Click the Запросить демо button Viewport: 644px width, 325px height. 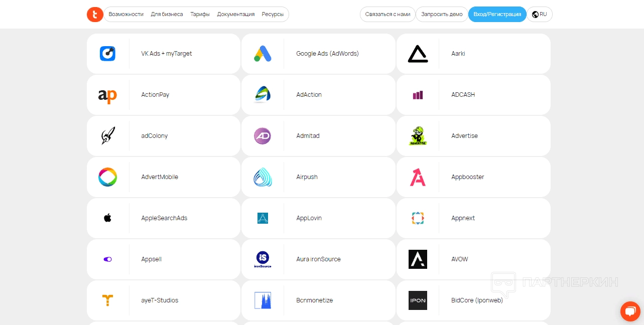tap(442, 15)
